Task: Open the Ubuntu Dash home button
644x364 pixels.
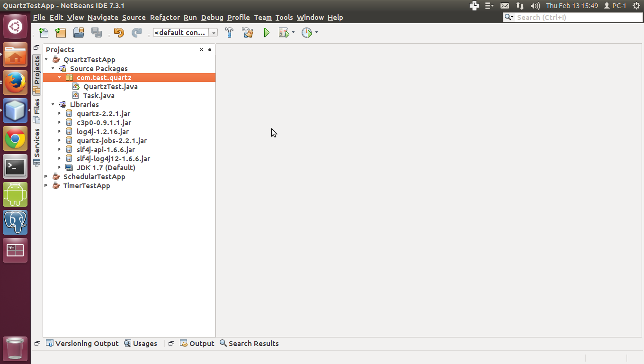Action: (x=15, y=27)
